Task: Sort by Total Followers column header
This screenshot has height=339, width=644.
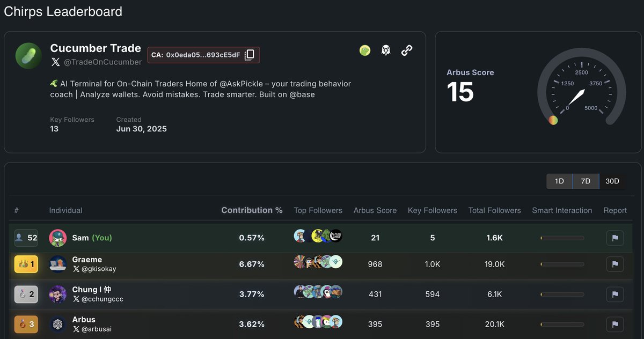Action: pyautogui.click(x=495, y=210)
